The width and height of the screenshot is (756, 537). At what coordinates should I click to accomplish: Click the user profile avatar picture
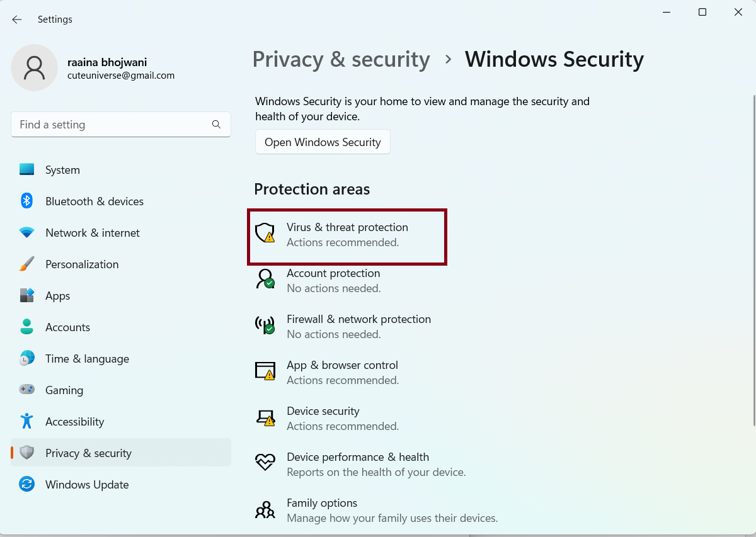[35, 67]
